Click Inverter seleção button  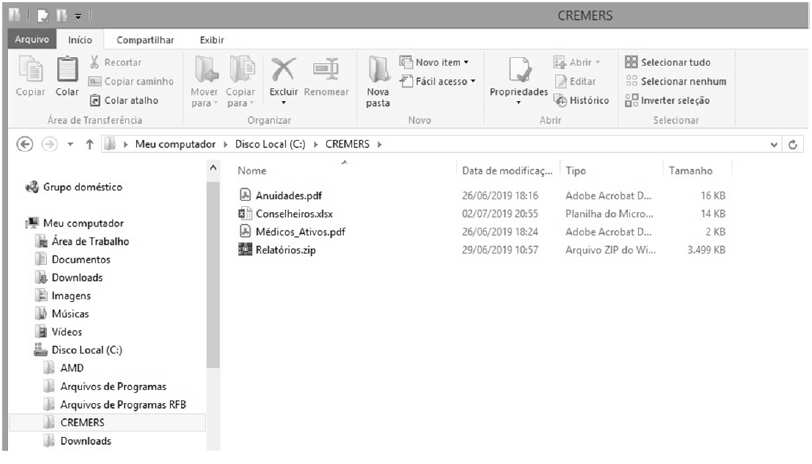click(667, 100)
